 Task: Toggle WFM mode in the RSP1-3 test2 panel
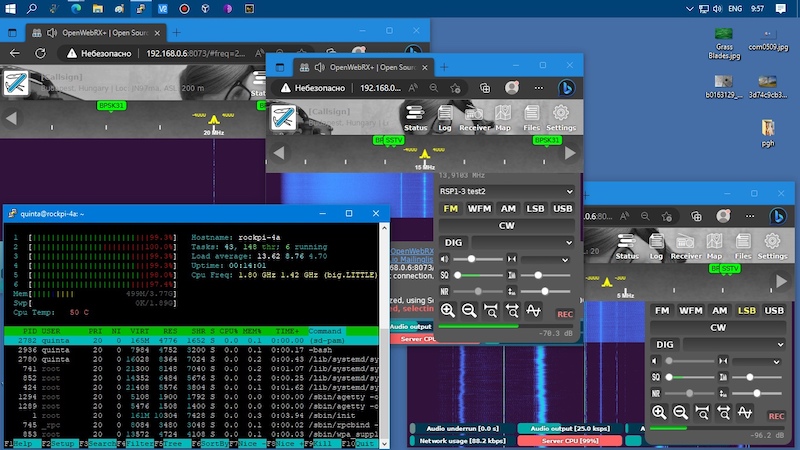479,208
